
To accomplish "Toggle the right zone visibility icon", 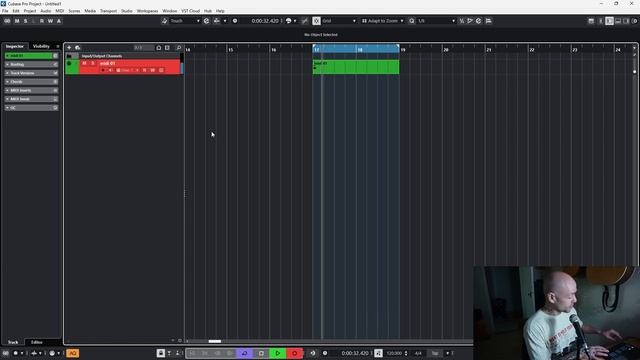I will (626, 21).
